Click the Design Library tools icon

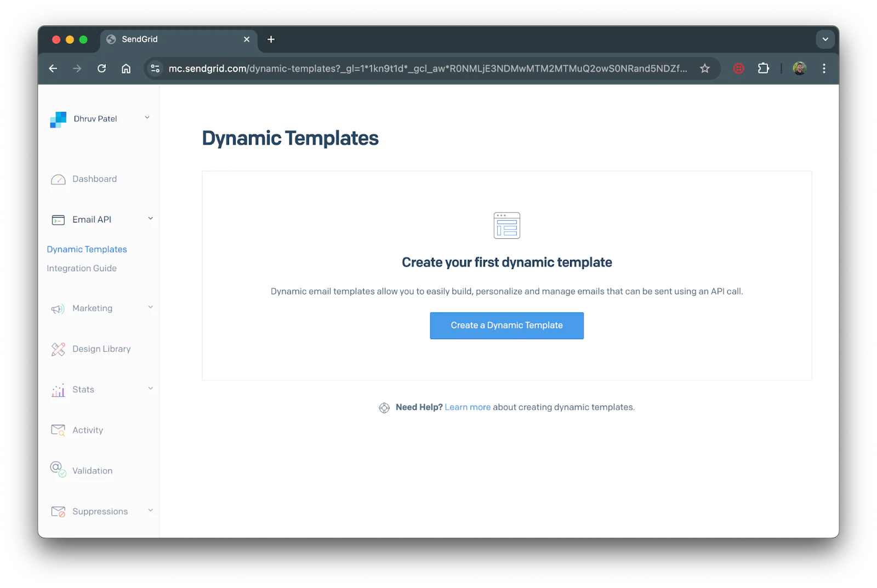58,350
